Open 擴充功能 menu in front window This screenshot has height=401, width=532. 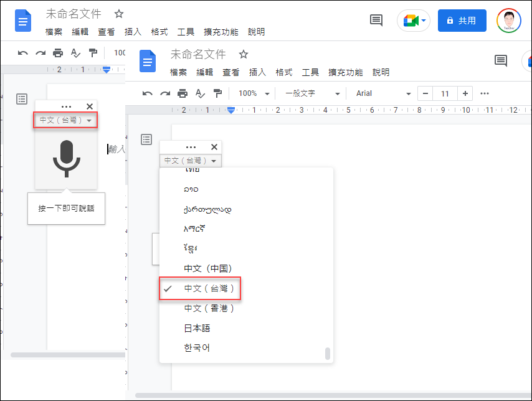coord(345,72)
